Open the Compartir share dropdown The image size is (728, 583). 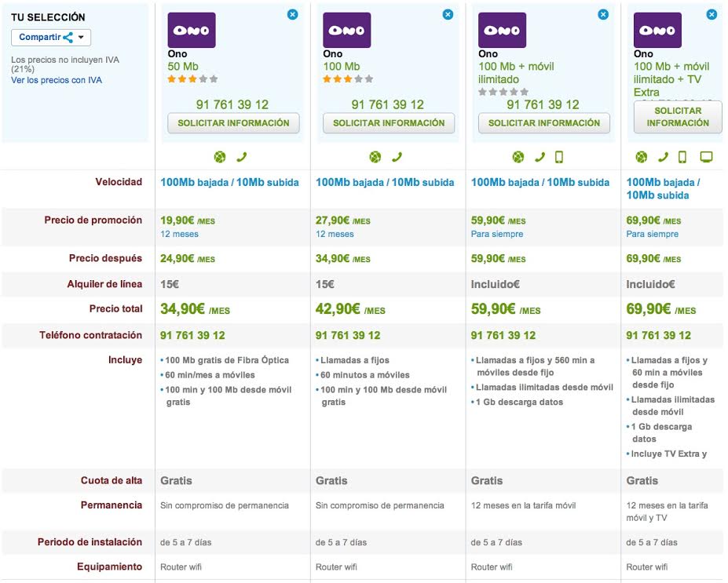pyautogui.click(x=51, y=37)
